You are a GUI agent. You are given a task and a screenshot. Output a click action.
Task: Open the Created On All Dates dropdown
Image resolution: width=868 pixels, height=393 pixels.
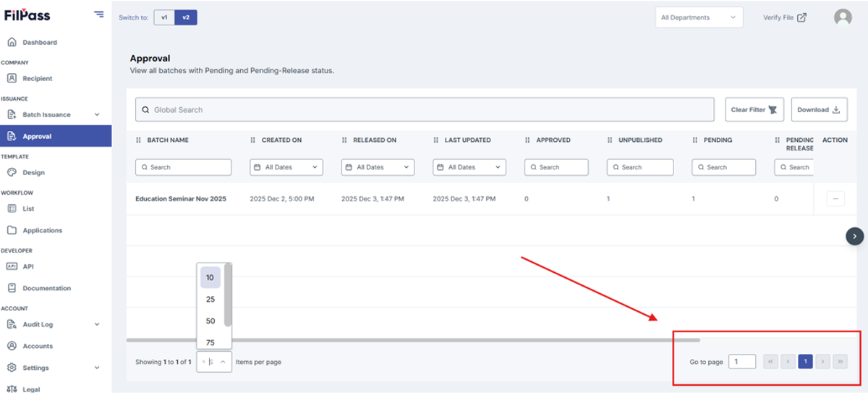coord(286,167)
